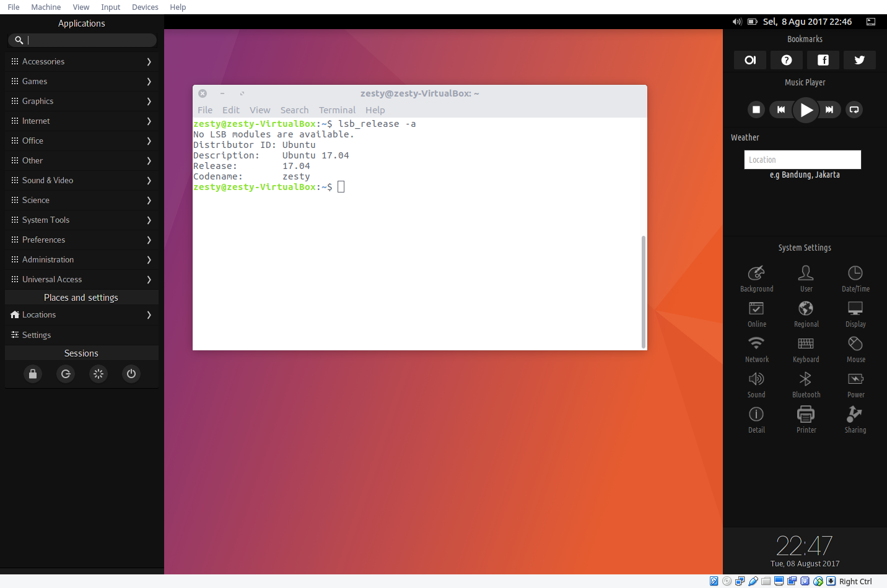Open the Date/Time system setting
This screenshot has width=887, height=588.
tap(855, 279)
